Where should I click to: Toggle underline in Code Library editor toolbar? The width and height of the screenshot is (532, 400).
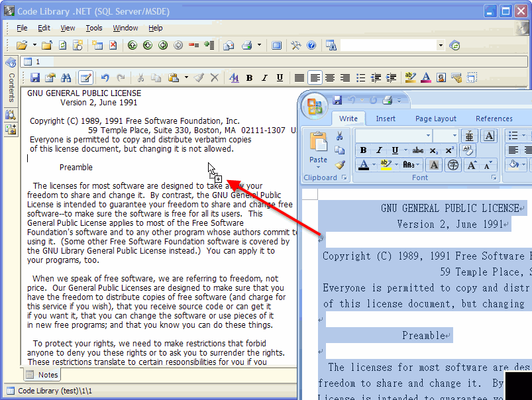pos(280,78)
